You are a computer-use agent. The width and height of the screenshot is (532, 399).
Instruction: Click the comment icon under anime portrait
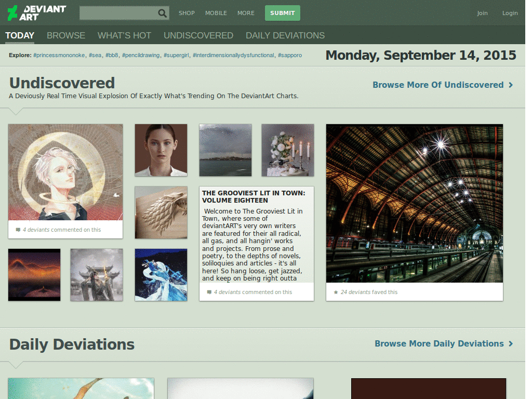click(x=18, y=230)
